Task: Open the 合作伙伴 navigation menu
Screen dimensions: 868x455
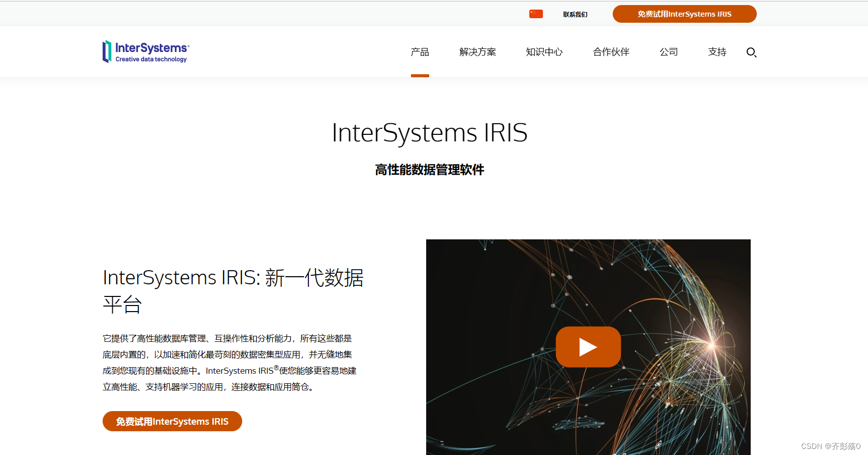Action: click(611, 52)
